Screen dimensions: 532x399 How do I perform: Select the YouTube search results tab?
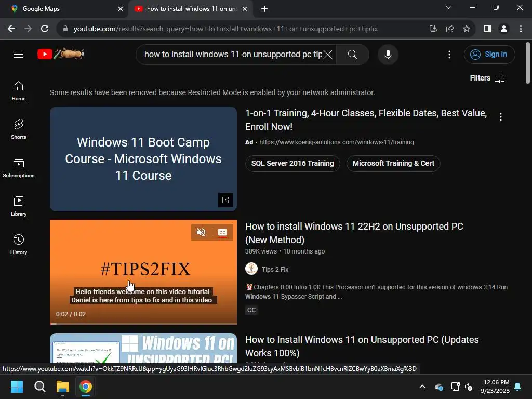click(190, 9)
